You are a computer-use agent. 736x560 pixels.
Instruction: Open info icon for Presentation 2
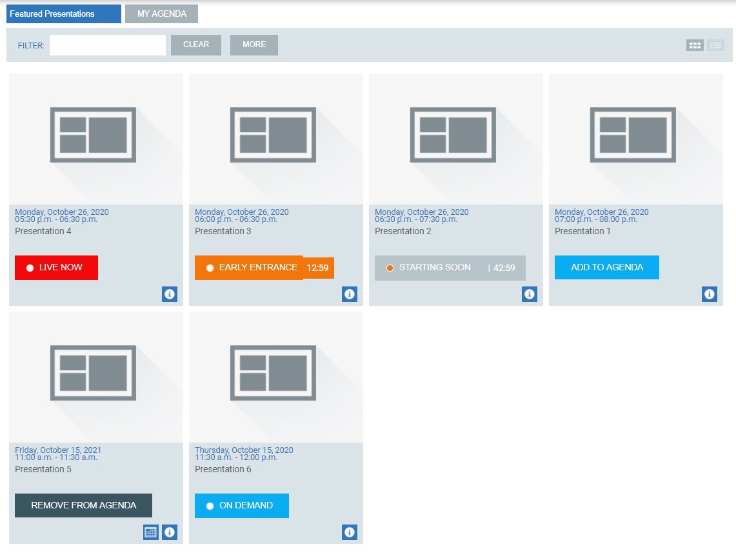coord(530,294)
